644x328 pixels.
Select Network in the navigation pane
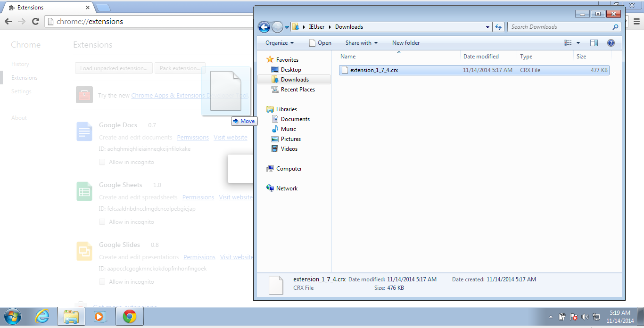click(x=287, y=189)
